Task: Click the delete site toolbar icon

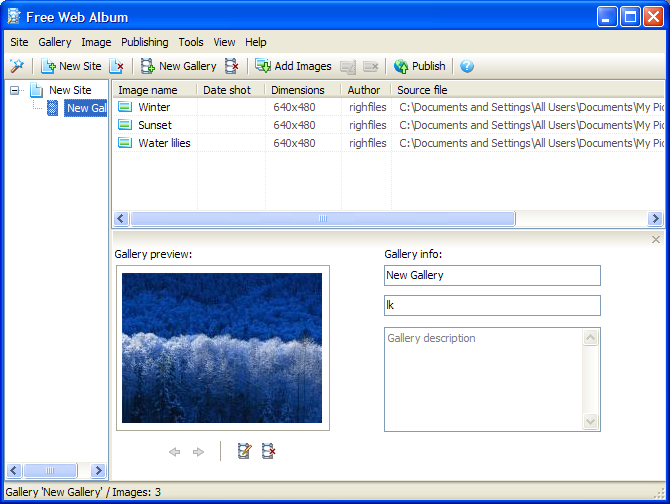Action: [117, 66]
